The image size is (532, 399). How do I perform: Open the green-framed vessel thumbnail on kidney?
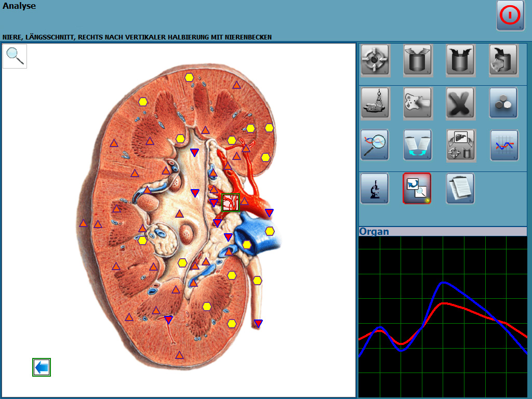(231, 203)
